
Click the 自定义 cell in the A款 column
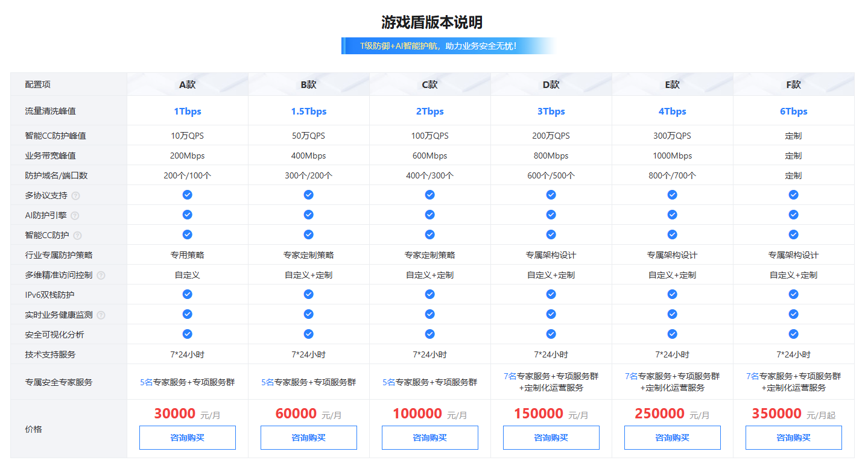point(188,275)
